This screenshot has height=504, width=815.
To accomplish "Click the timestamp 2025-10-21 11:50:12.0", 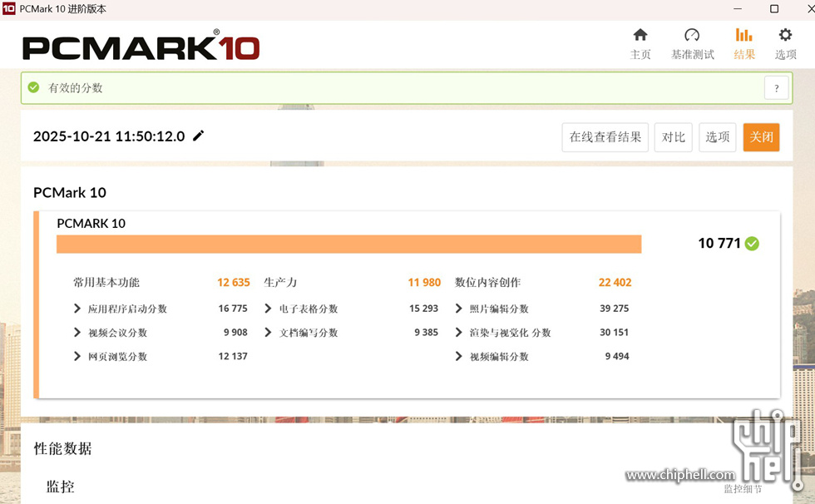I will tap(109, 136).
